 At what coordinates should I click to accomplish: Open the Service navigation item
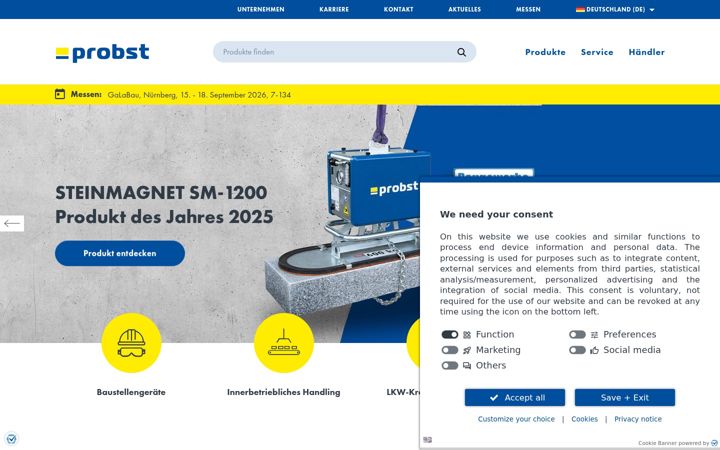pos(597,52)
